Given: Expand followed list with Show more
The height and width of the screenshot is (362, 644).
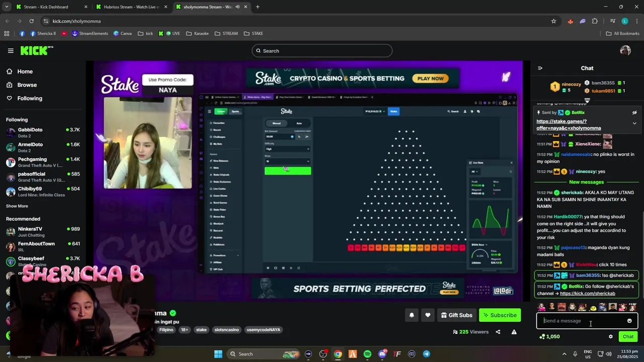Looking at the screenshot, I should (x=17, y=206).
